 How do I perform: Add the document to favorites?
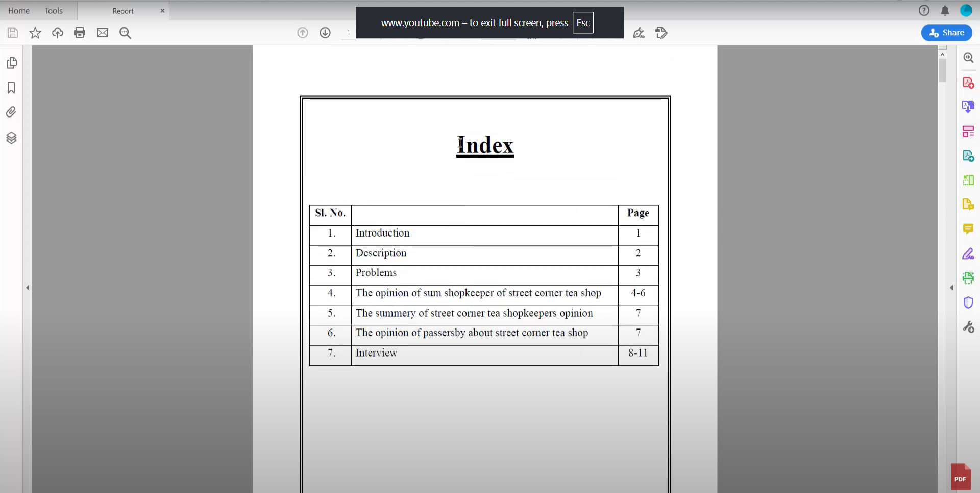(x=35, y=32)
